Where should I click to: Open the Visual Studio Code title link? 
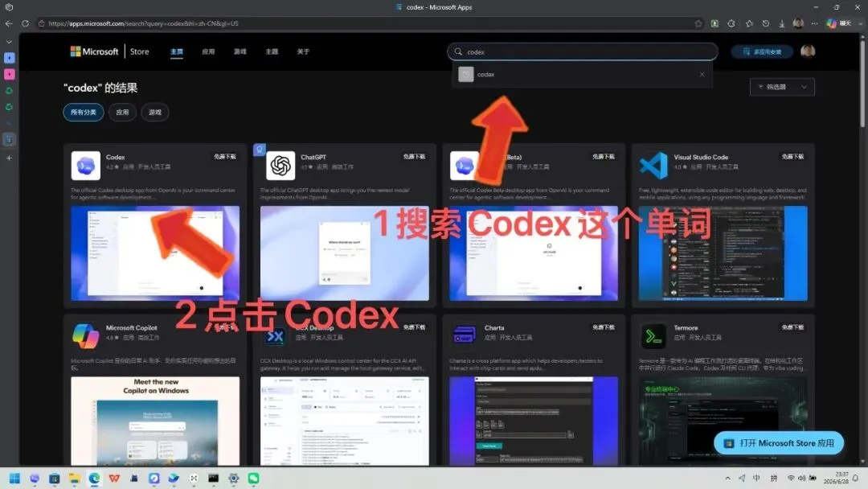pos(701,157)
